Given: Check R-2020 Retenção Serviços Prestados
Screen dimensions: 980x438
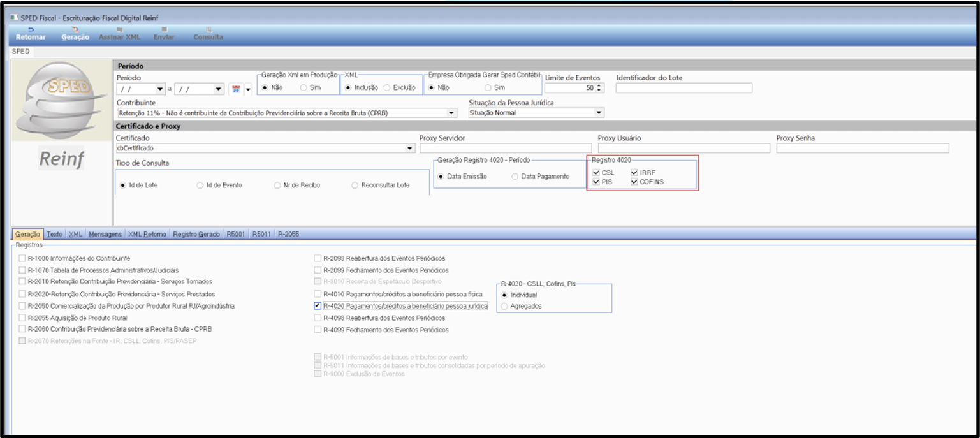Looking at the screenshot, I should pyautogui.click(x=22, y=294).
